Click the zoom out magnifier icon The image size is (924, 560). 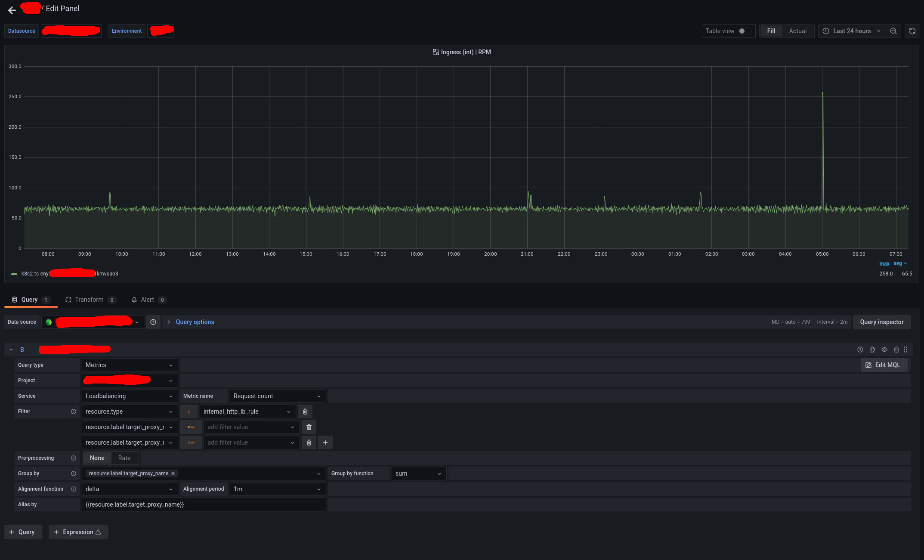click(893, 31)
